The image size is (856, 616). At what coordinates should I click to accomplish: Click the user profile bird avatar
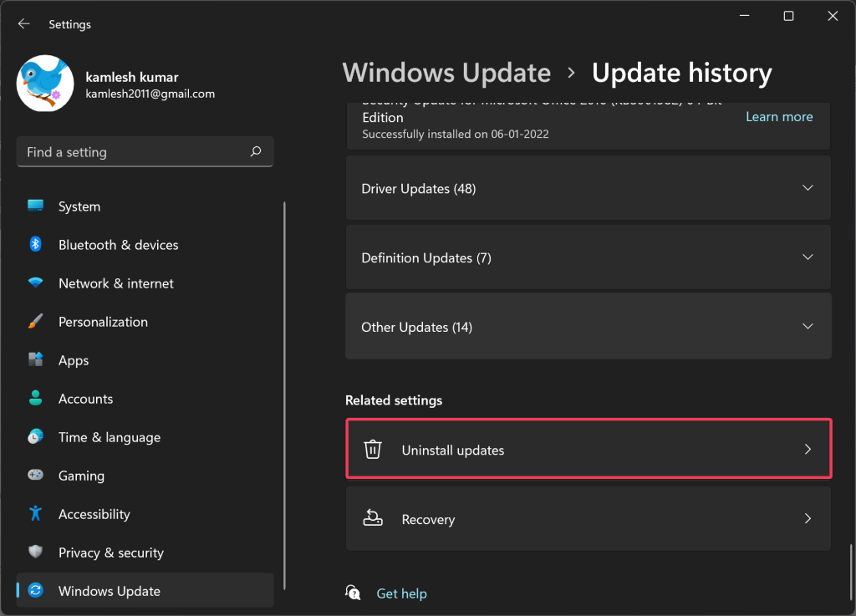pyautogui.click(x=45, y=84)
